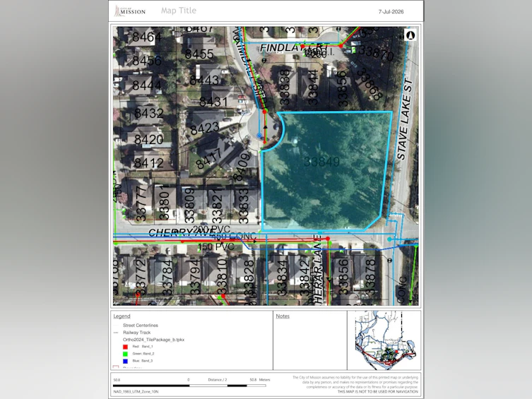Click the overview inset map thumbnail

coord(384,340)
